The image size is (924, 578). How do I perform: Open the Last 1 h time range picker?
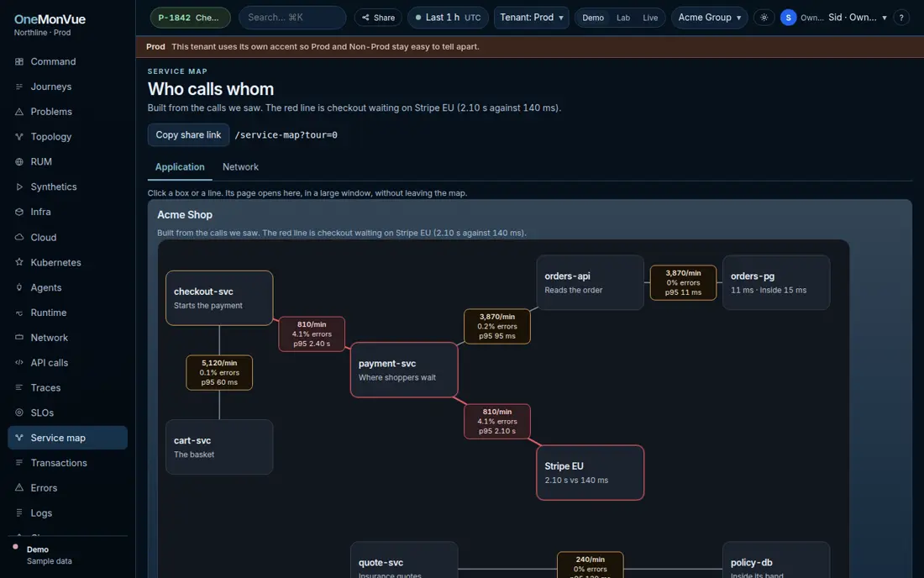click(448, 18)
